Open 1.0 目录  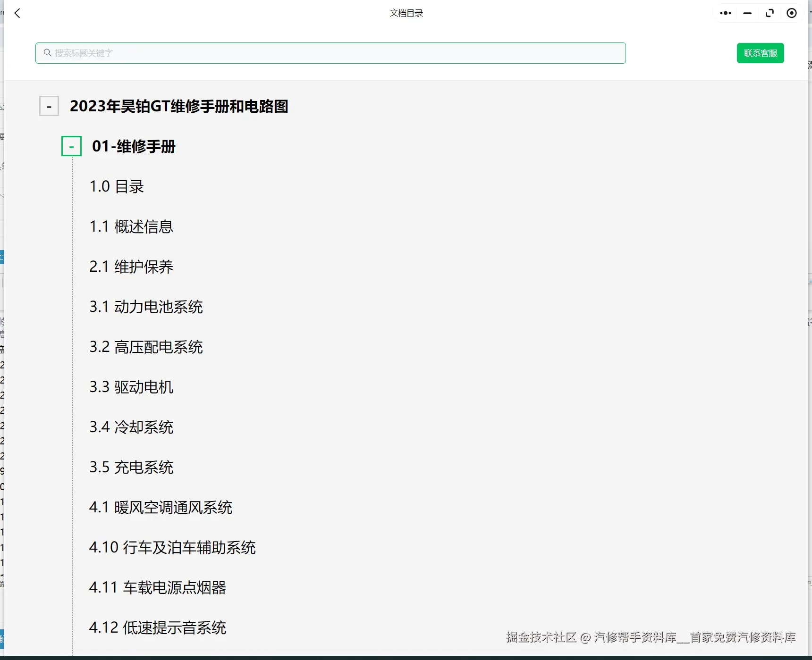coord(117,186)
